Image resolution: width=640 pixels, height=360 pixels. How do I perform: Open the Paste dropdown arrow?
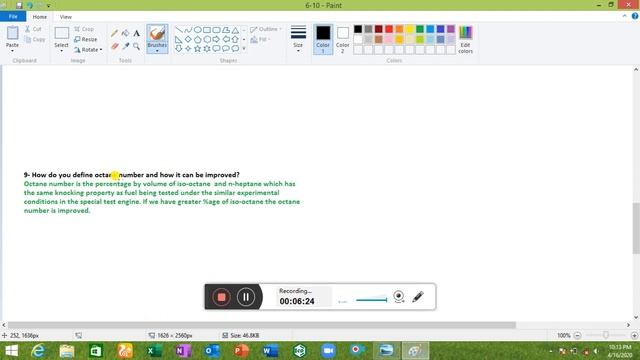point(12,51)
